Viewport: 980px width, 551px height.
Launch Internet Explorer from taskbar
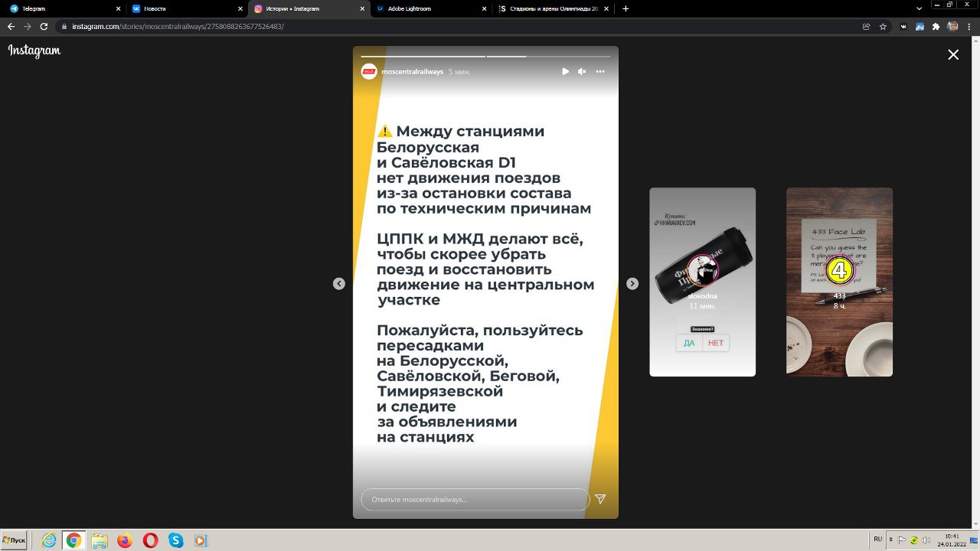tap(48, 540)
